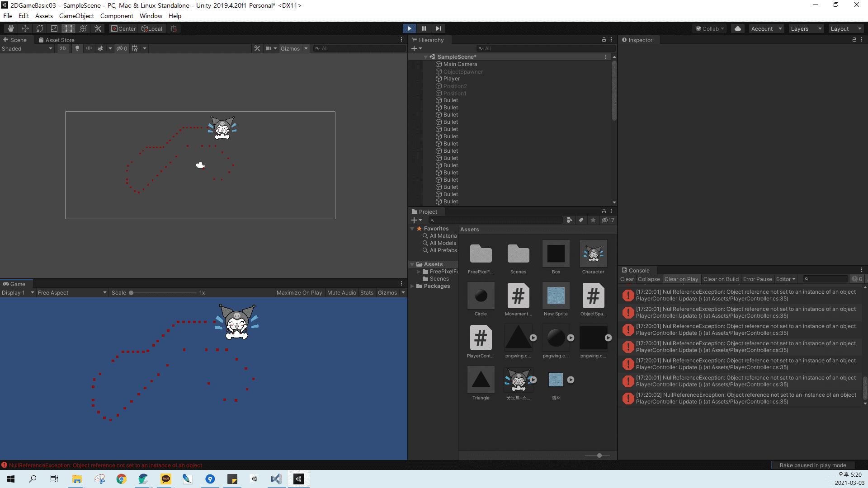Select the Move tool

tap(25, 28)
